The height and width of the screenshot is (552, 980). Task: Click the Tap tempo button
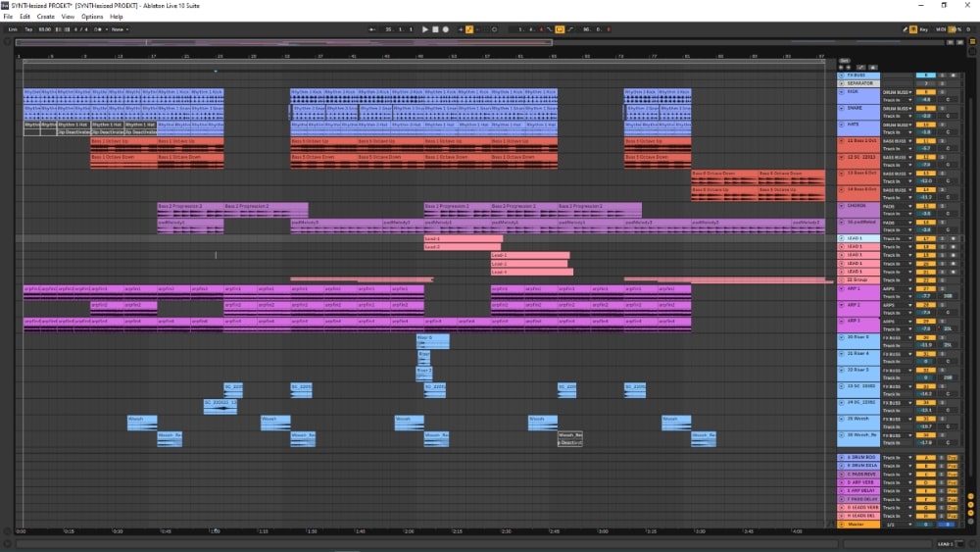click(x=27, y=29)
